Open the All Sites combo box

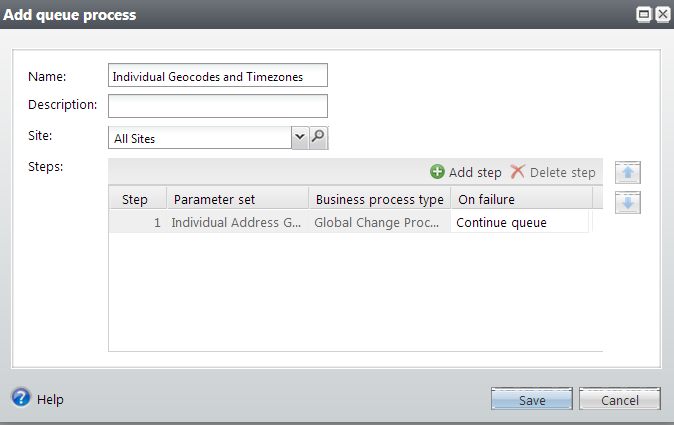click(199, 138)
